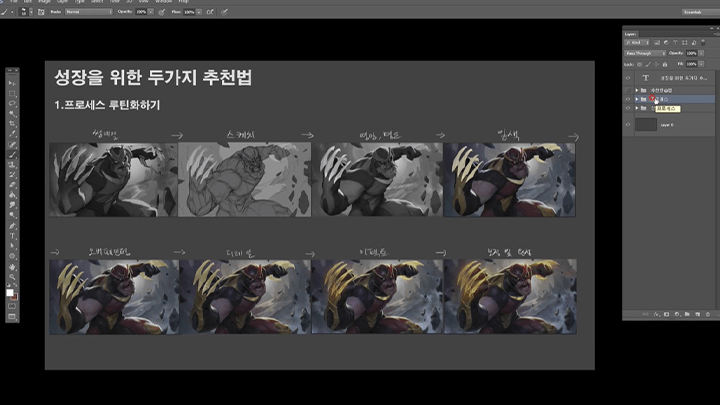This screenshot has height=405, width=720.
Task: Switch to the Layers tab
Action: tap(630, 34)
